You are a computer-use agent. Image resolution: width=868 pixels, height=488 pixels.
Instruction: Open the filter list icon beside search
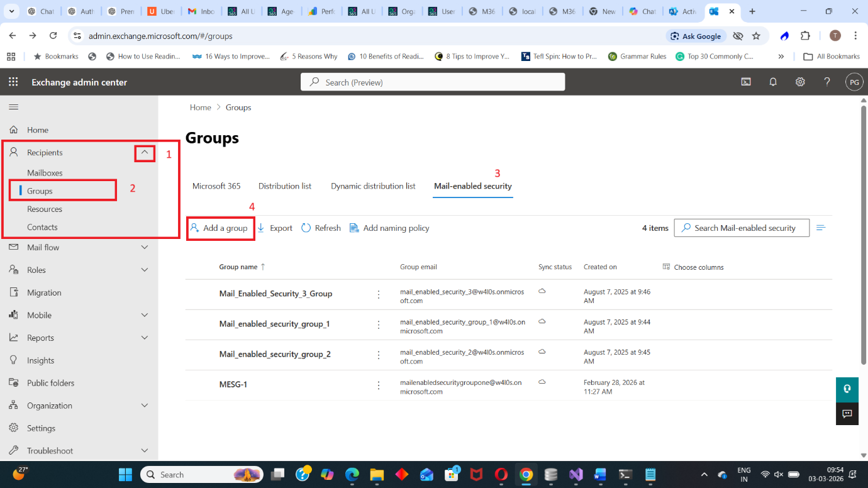coord(820,228)
